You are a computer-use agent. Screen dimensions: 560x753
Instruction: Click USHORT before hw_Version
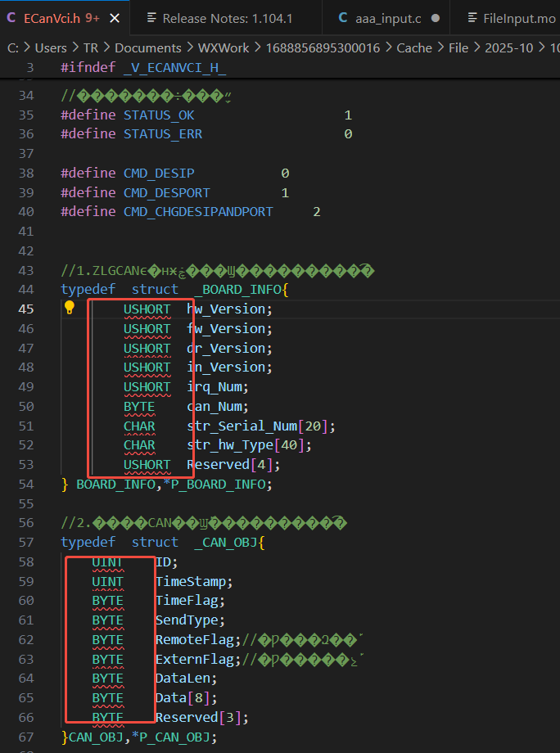click(x=147, y=309)
